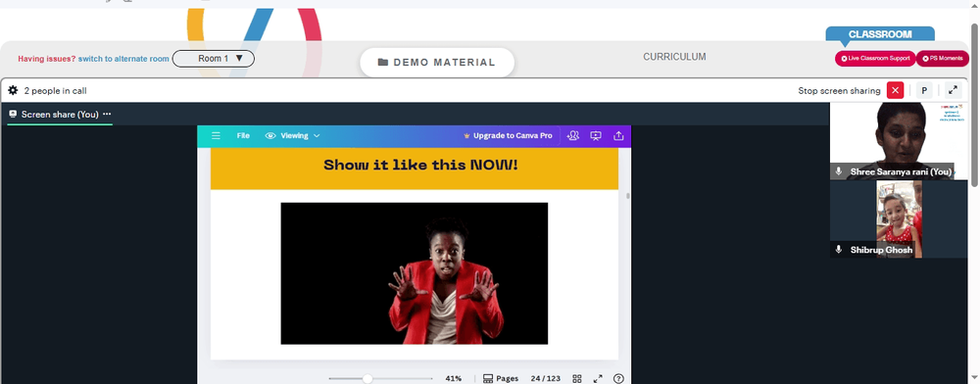Click the red stop screen sharing X

[895, 90]
